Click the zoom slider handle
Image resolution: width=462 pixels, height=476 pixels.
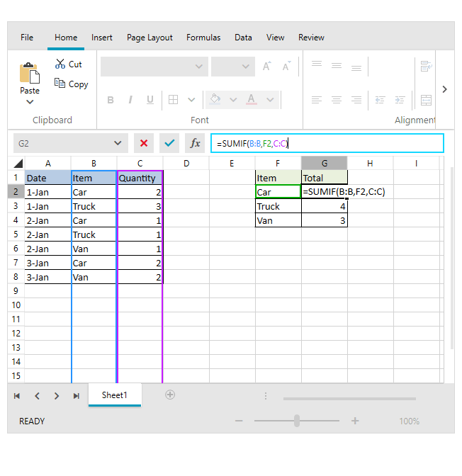pyautogui.click(x=297, y=421)
